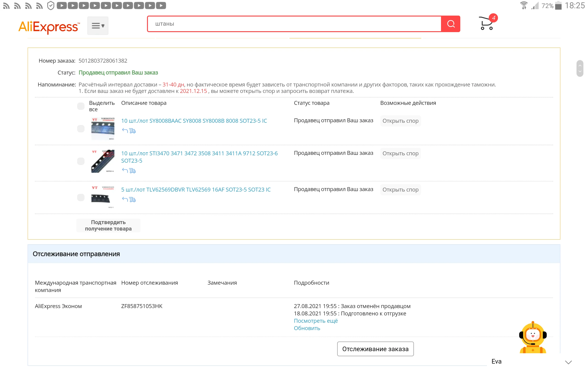Image resolution: width=588 pixels, height=367 pixels.
Task: Click delivery truck icon under STI3470 item
Action: (133, 171)
